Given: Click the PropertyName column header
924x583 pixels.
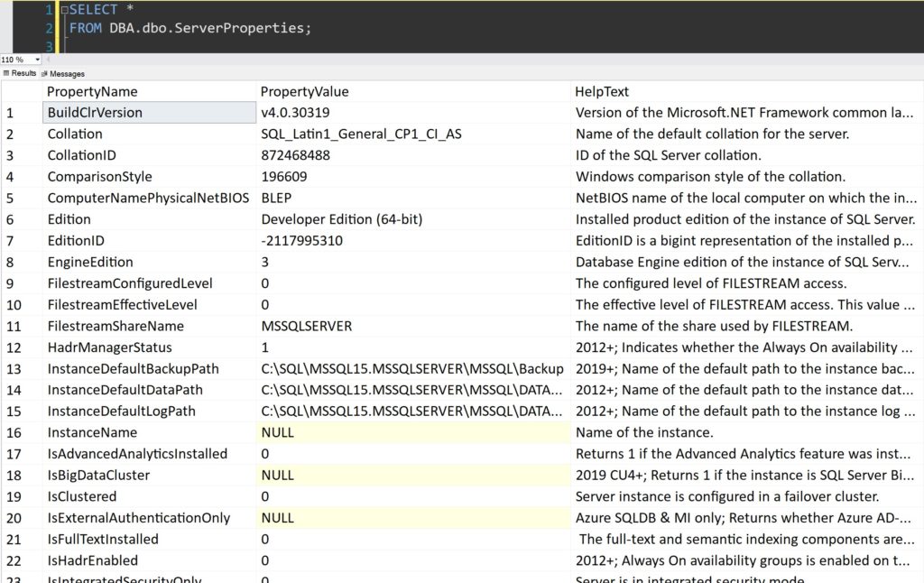Looking at the screenshot, I should [150, 91].
